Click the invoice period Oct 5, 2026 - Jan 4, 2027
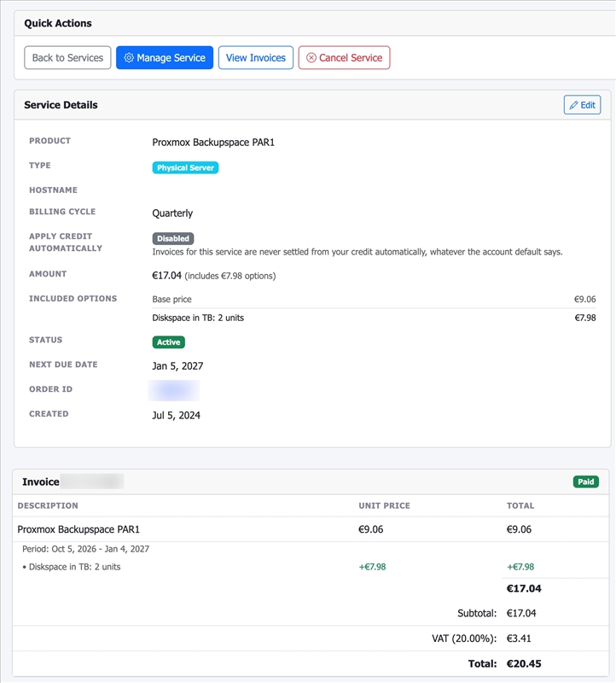Screen dimensions: 616x683 click(86, 549)
